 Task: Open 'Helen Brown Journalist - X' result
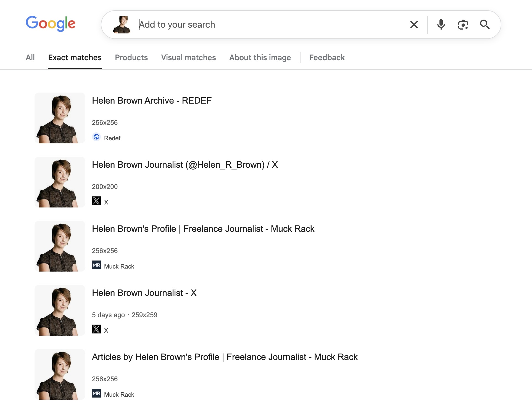coord(144,293)
